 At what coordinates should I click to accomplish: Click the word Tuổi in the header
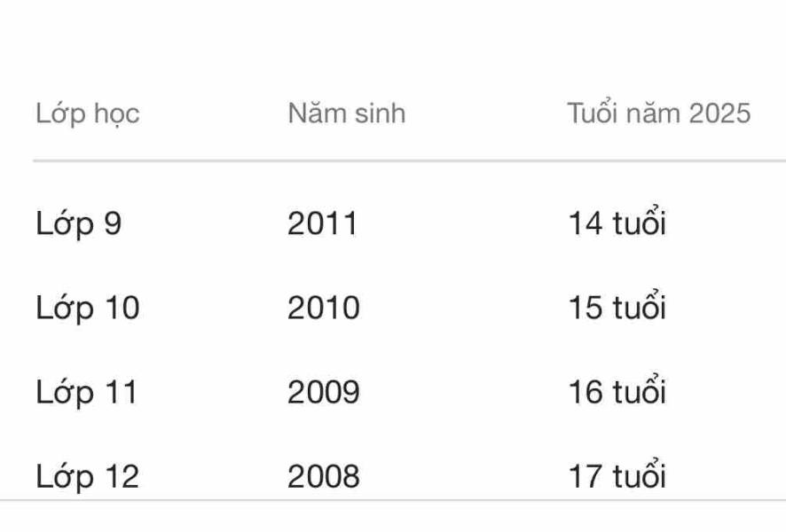click(594, 113)
